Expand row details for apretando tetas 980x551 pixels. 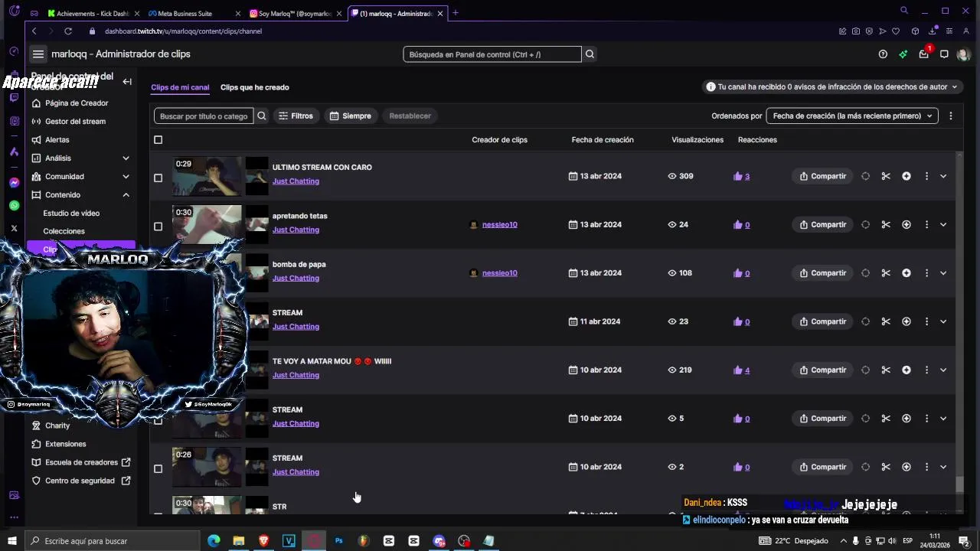point(943,224)
